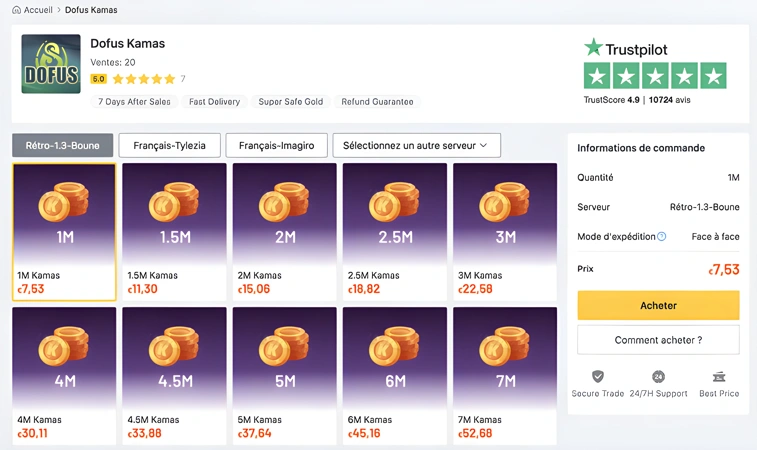This screenshot has width=757, height=450.
Task: Select the 7M Kamas package
Action: pyautogui.click(x=504, y=376)
